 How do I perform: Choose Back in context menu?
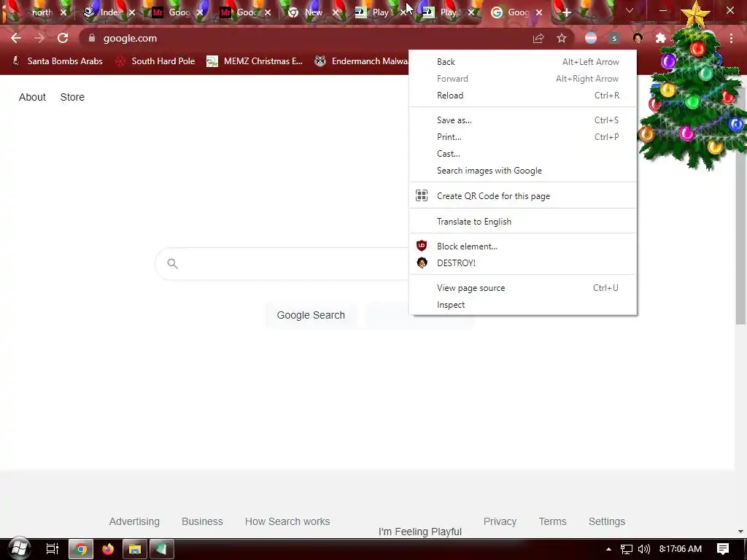point(522,62)
